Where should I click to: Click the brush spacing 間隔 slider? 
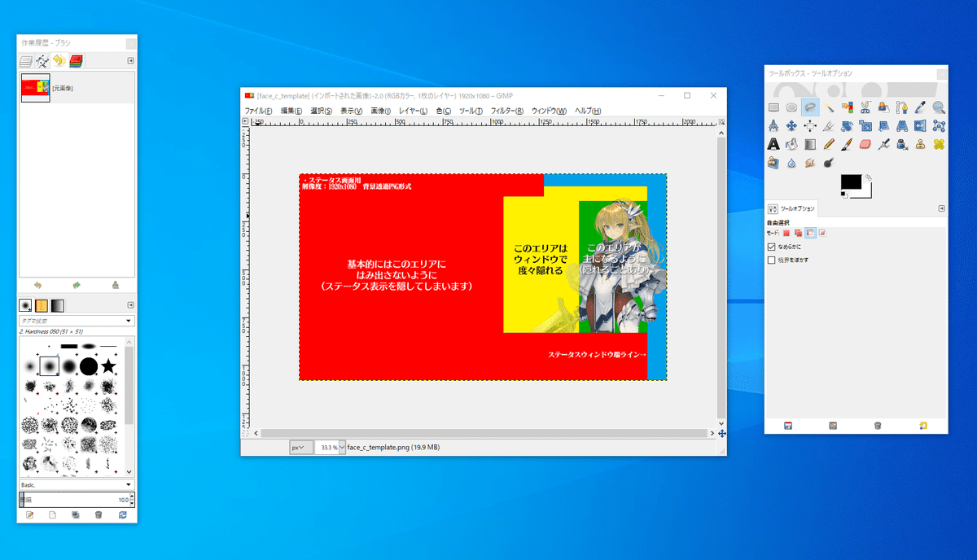[x=77, y=500]
